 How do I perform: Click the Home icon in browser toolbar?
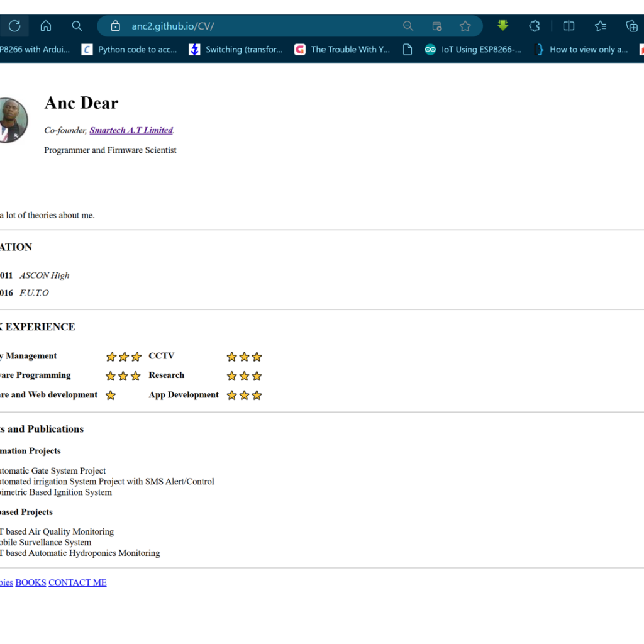45,26
